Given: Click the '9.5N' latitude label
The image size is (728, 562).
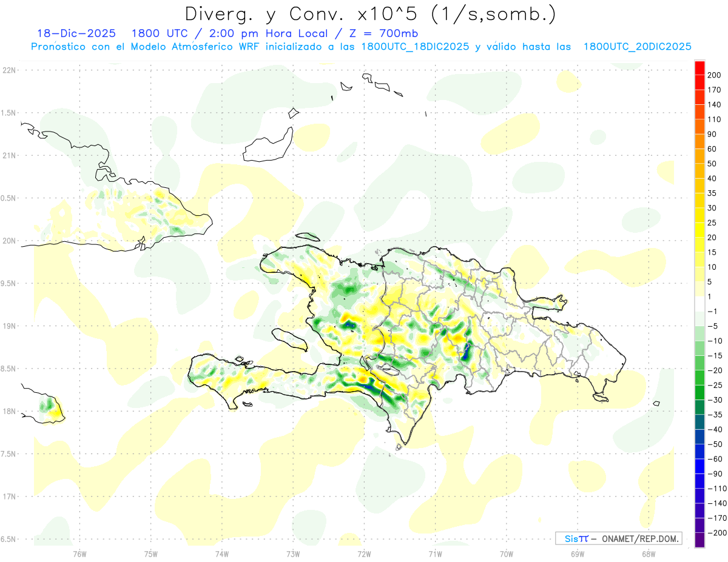Looking at the screenshot, I should coord(10,283).
